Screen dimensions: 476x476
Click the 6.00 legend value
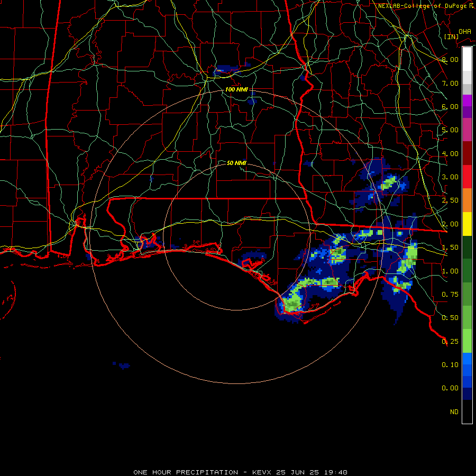[450, 106]
